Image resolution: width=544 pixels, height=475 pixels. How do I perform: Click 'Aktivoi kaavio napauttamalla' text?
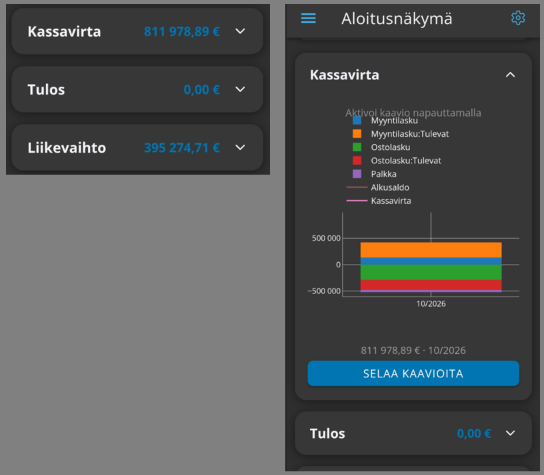tap(413, 113)
